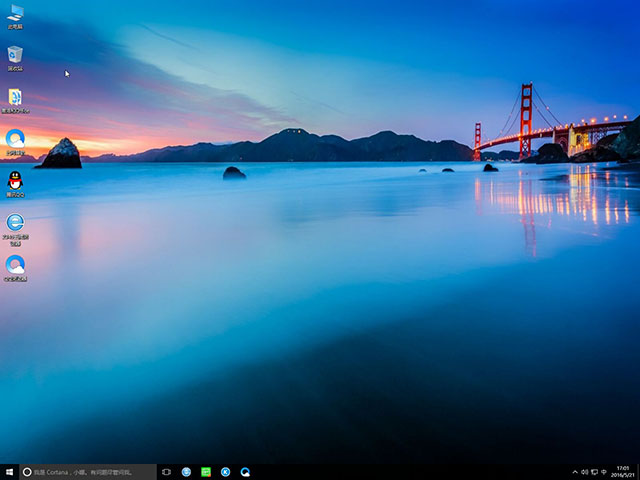Select the blue 'e' browser desktop shortcut
The image size is (640, 480).
[15, 223]
